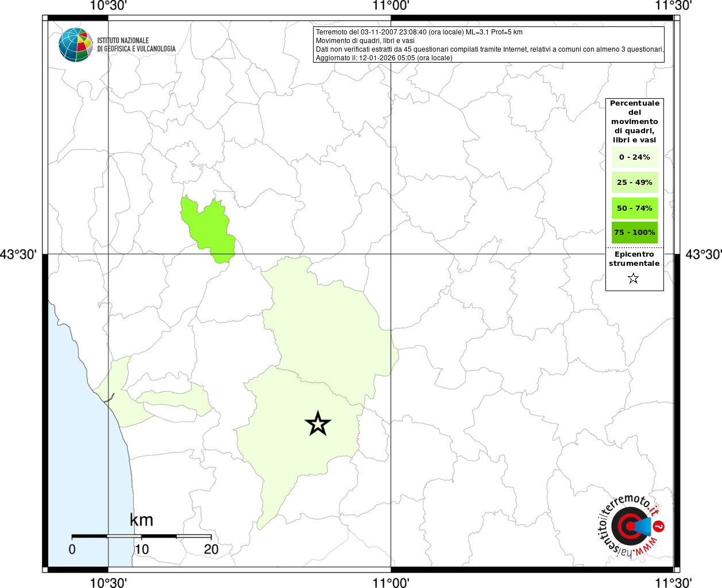The width and height of the screenshot is (722, 588).
Task: Click the scale bar '0' value
Action: (x=72, y=550)
